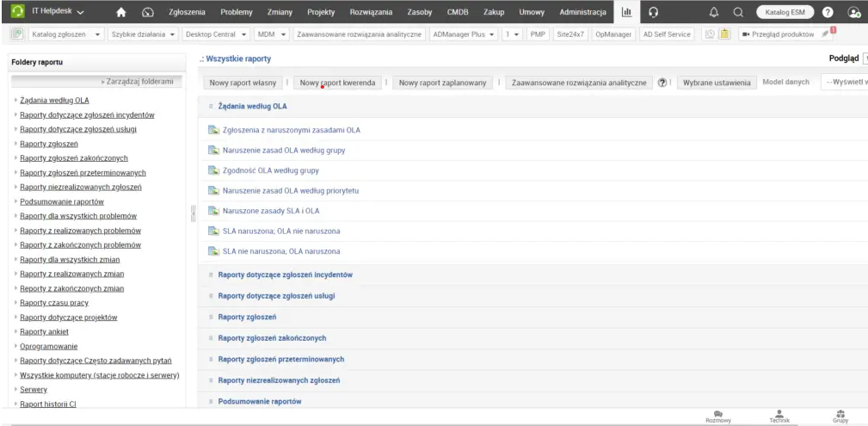Open the Reports bar chart icon

(x=626, y=12)
